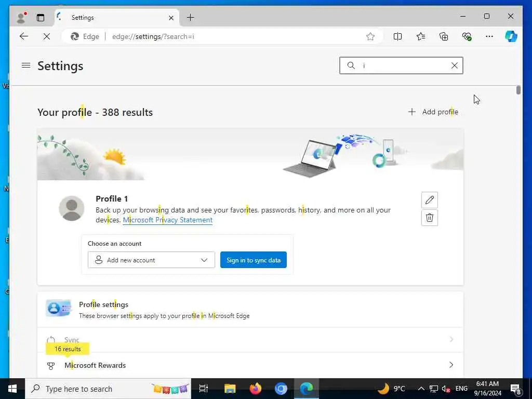Open Browser essentials heart icon
This screenshot has height=399, width=532.
[467, 36]
